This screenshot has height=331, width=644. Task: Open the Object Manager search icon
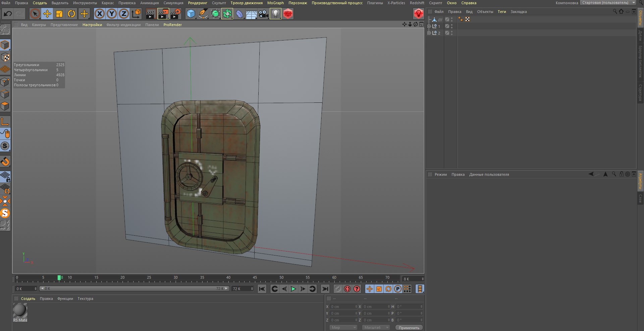coord(615,11)
